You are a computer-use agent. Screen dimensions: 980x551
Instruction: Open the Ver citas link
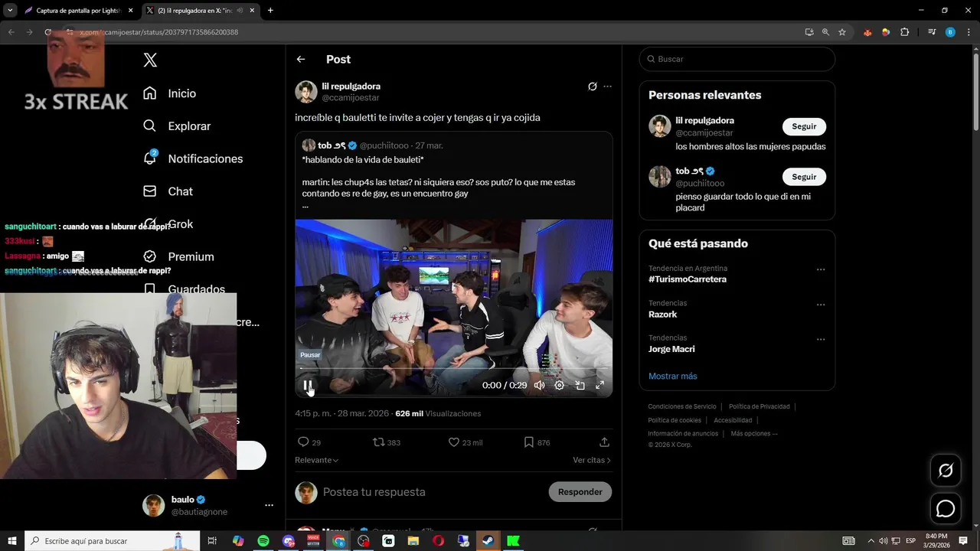tap(592, 460)
